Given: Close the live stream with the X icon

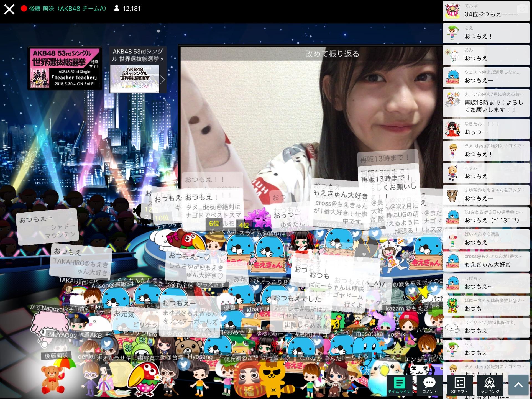Looking at the screenshot, I should (9, 9).
